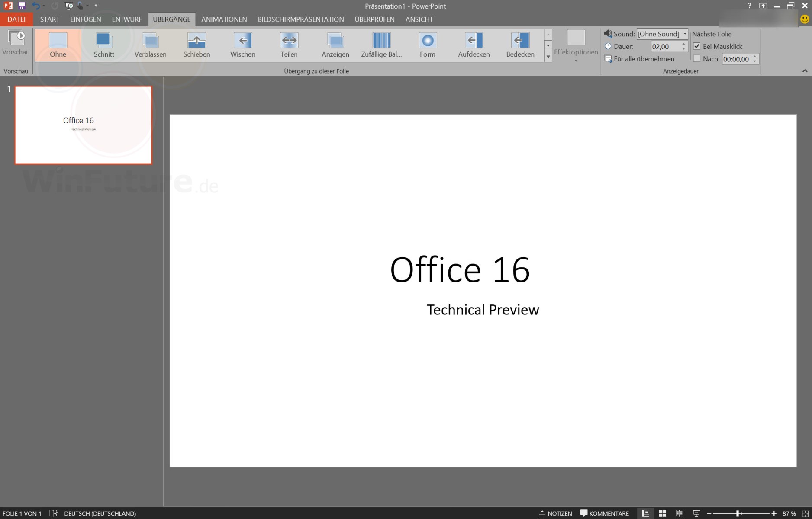
Task: Switch to the ENTWURF tab
Action: pyautogui.click(x=127, y=19)
